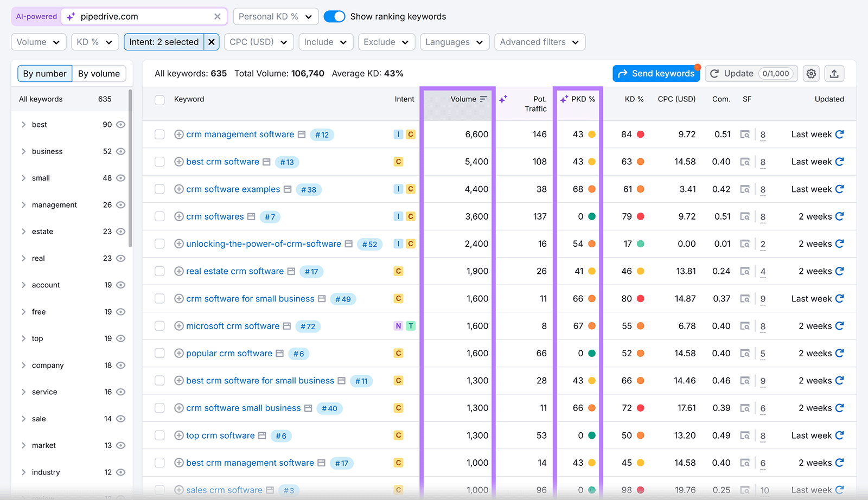This screenshot has height=500, width=868.
Task: Sort by Volume column header icon
Action: point(483,99)
